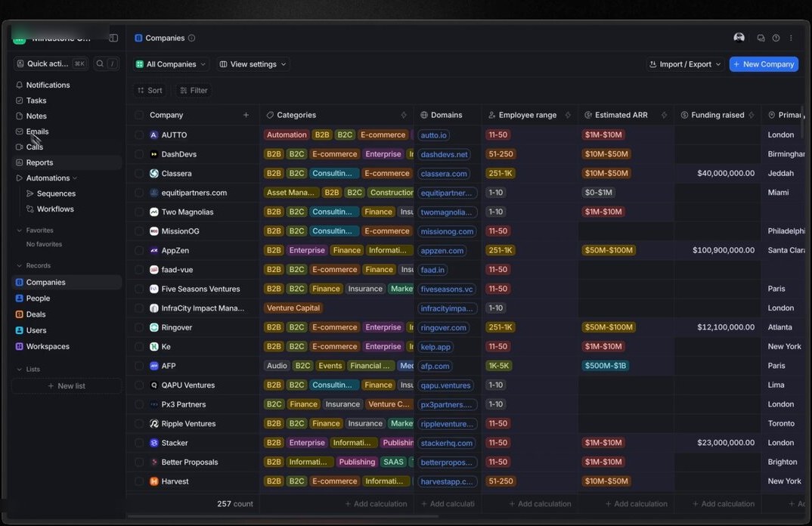
Task: Click the horizontal scrollbar at table bottom
Action: [283, 516]
